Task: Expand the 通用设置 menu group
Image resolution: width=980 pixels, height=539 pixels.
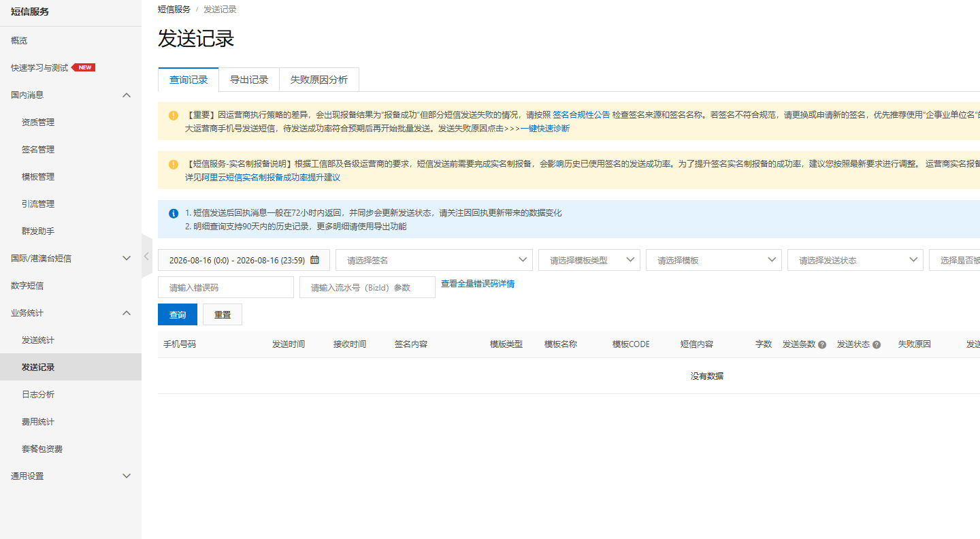Action: pyautogui.click(x=127, y=476)
